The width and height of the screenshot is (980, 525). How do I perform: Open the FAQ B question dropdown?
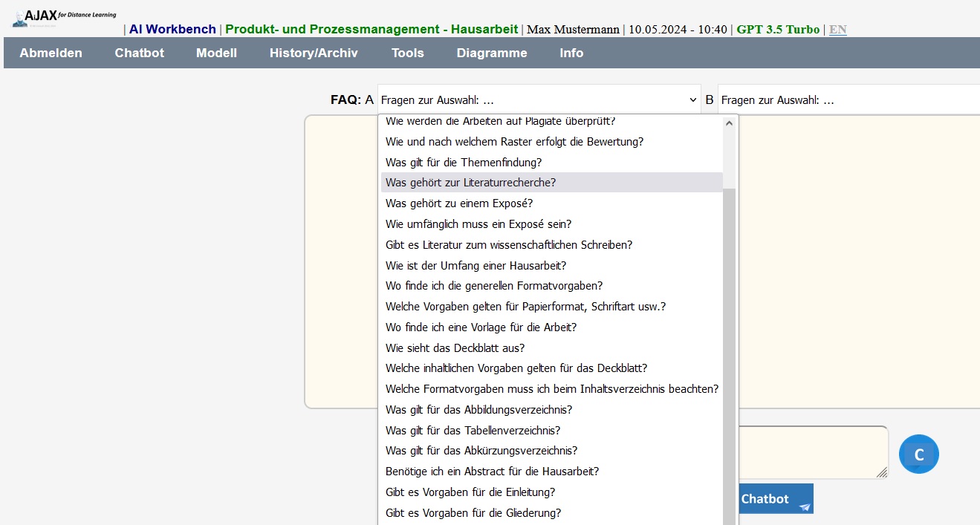click(847, 100)
